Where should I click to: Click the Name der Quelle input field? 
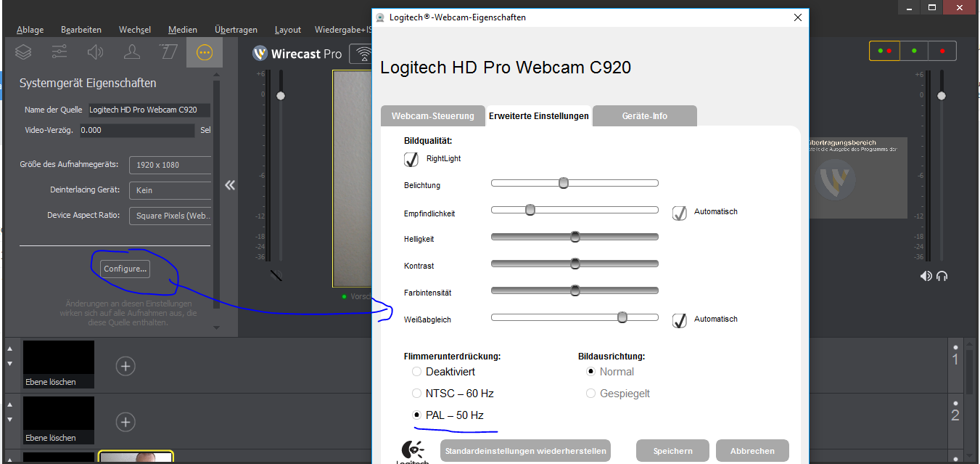149,110
